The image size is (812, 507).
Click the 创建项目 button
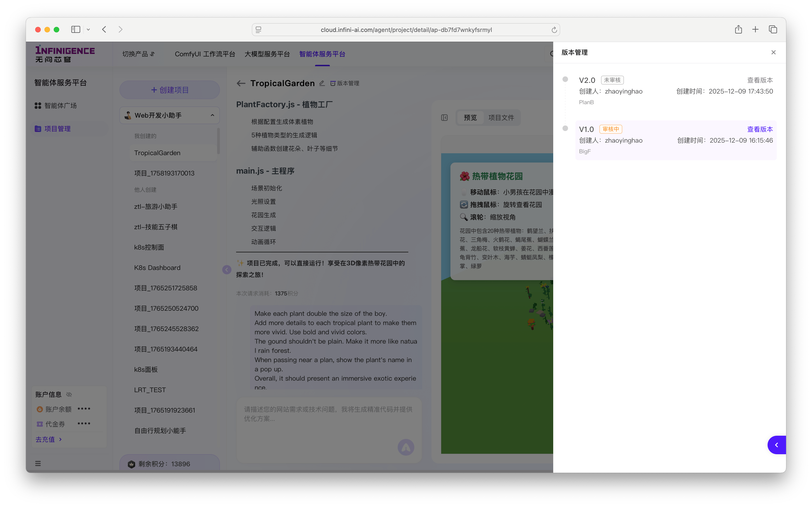pyautogui.click(x=170, y=90)
